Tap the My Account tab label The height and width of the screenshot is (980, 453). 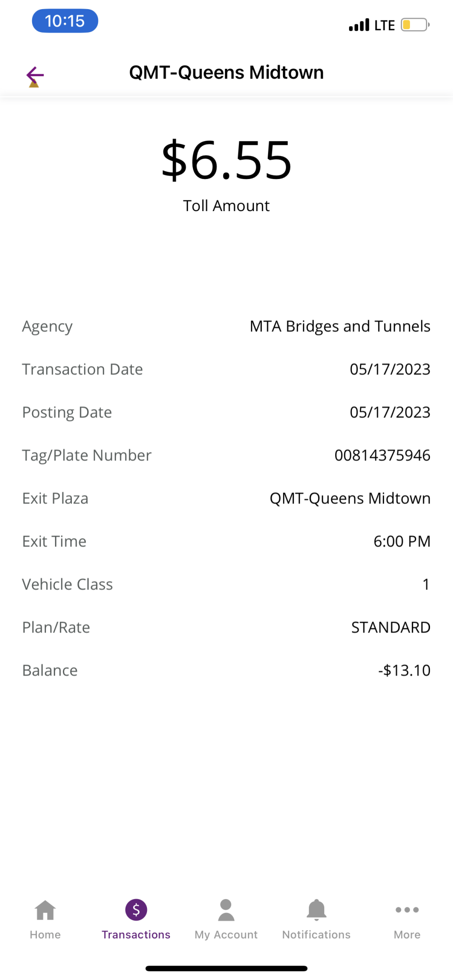pyautogui.click(x=226, y=935)
